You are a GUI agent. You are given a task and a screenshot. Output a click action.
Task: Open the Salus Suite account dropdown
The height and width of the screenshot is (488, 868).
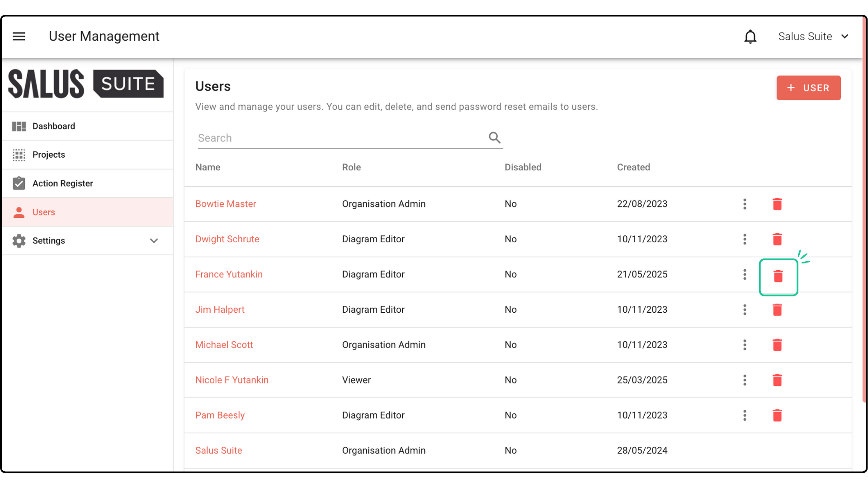[813, 37]
